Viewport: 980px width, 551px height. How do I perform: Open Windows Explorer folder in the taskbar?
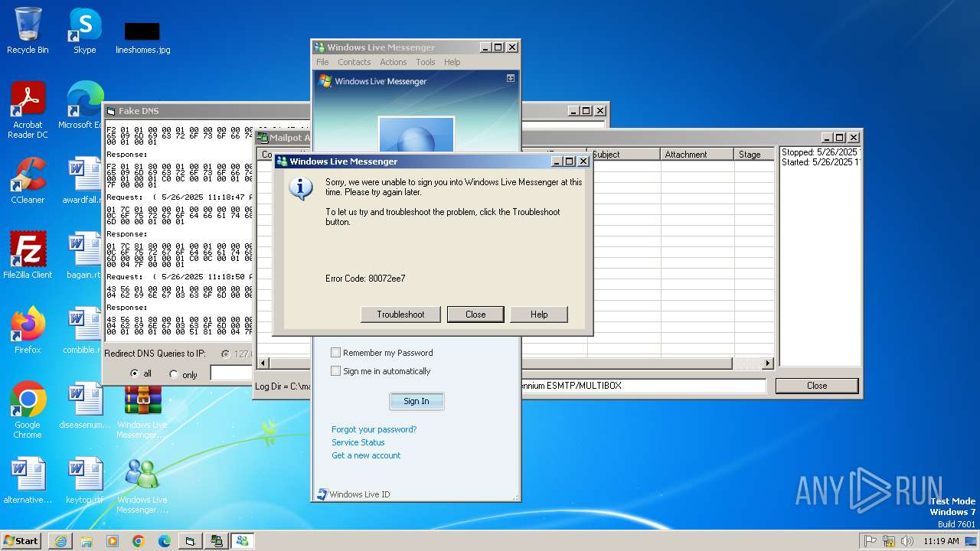tap(87, 541)
